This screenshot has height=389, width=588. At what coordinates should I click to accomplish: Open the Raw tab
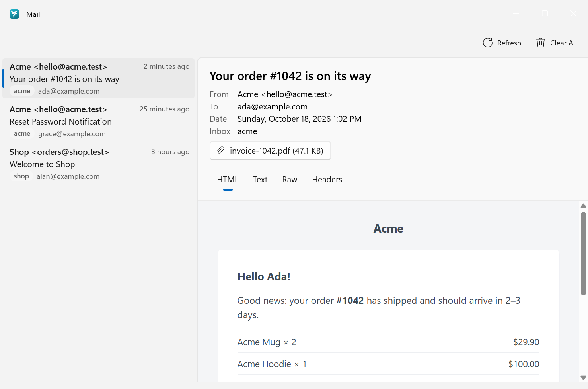point(290,180)
